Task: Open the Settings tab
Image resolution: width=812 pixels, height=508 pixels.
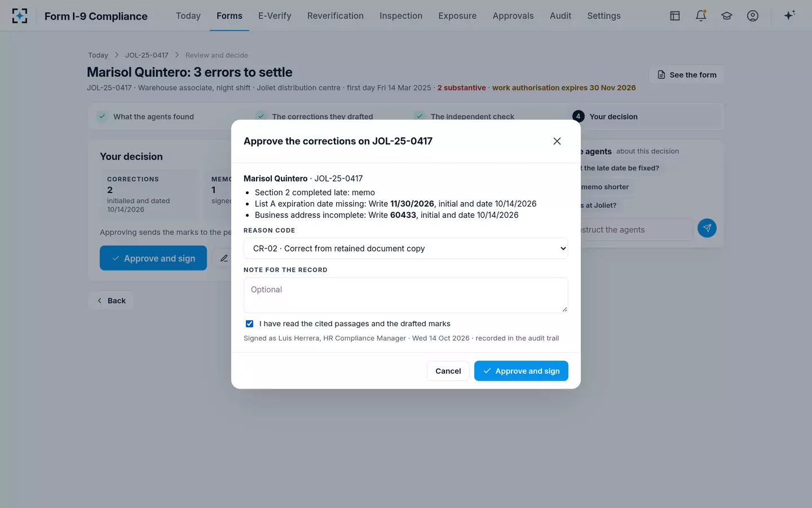Action: pos(604,16)
